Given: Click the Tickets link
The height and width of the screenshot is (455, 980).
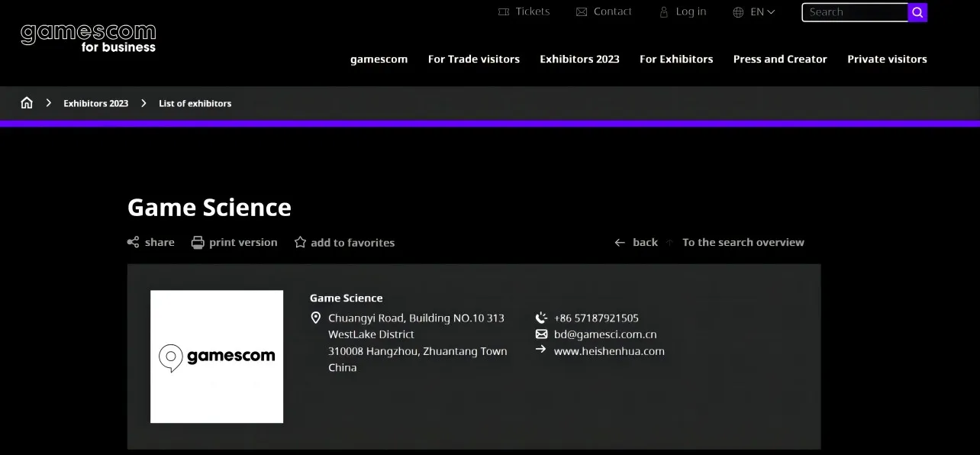Looking at the screenshot, I should (533, 11).
